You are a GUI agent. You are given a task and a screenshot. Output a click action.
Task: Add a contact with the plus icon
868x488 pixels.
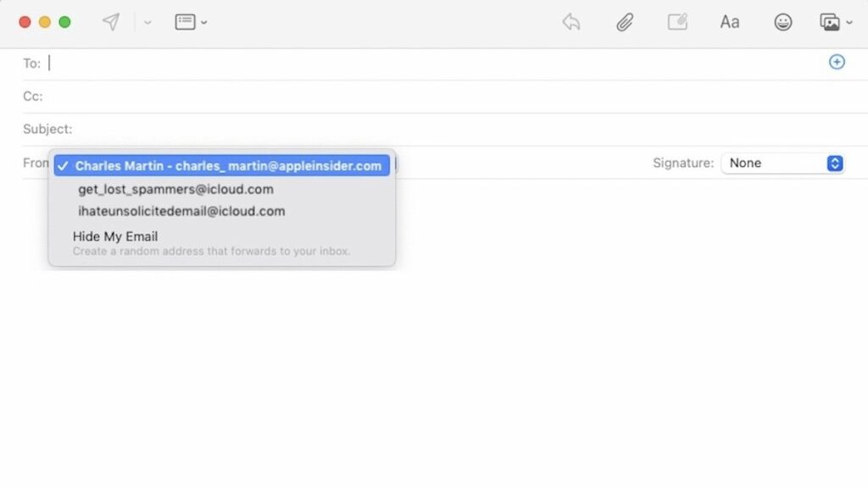837,62
